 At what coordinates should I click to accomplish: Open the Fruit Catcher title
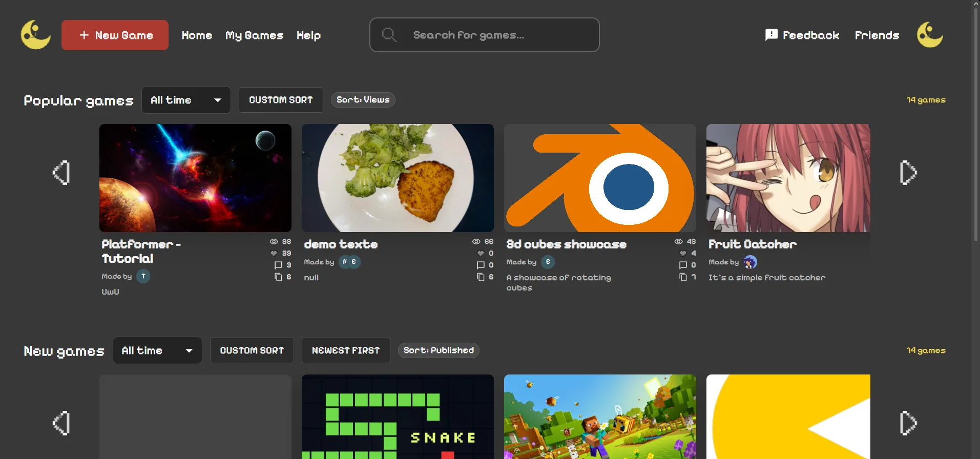coord(753,244)
